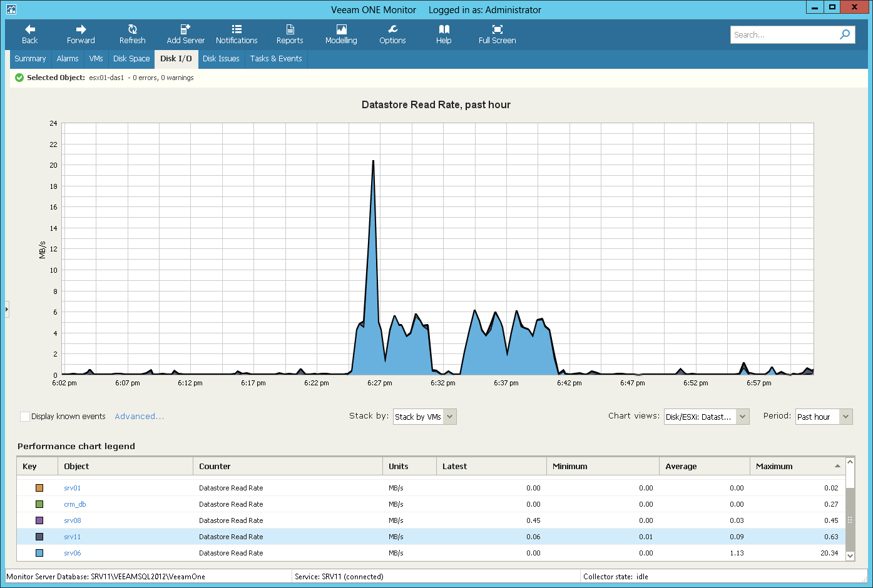Screen dimensions: 873x588
Task: Click the search magnifier icon
Action: [845, 34]
